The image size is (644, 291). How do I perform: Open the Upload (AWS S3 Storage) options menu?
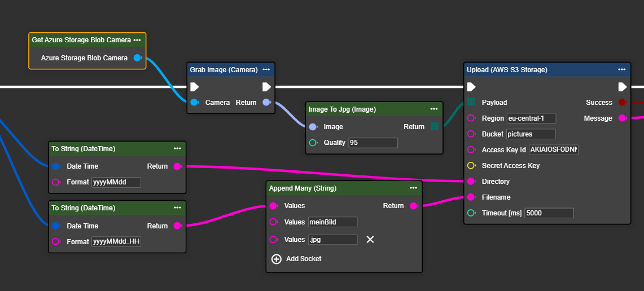point(621,70)
